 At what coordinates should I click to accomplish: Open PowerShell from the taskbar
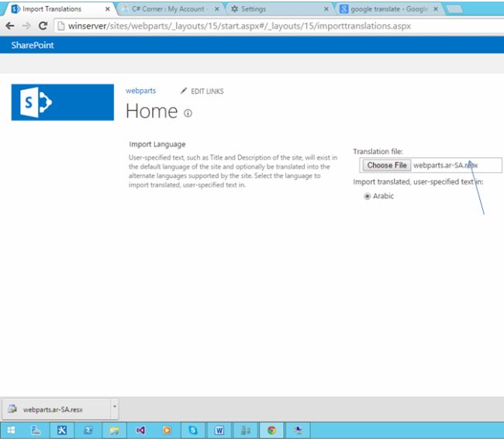coord(88,430)
